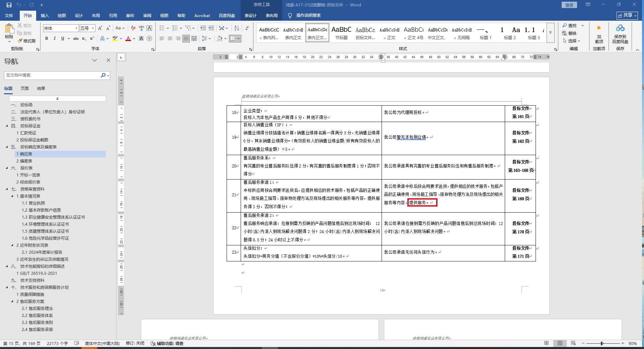644x349 pixels.
Task: Collapse the 资格审查资料 heading in navigation
Action: tap(7, 189)
